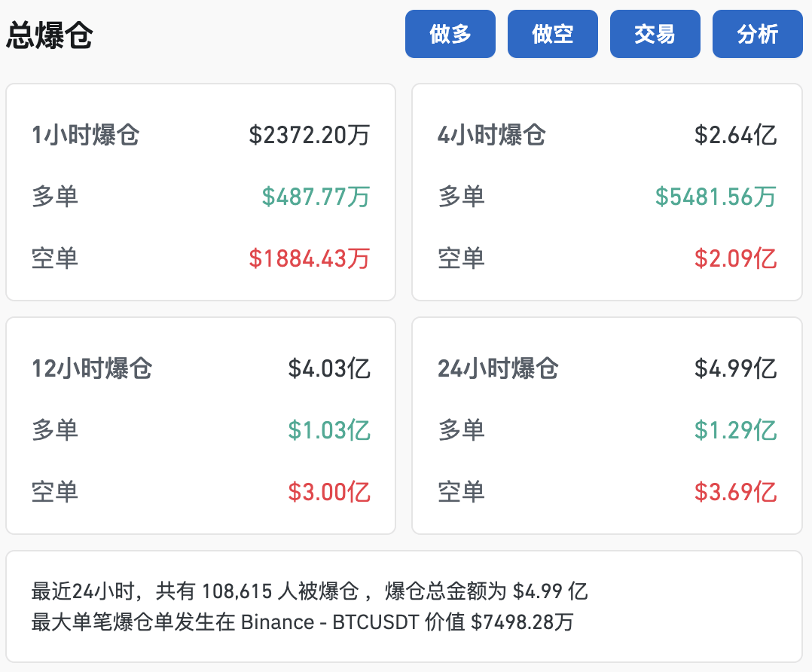Click the 空单 value $1884.43万

click(x=307, y=258)
